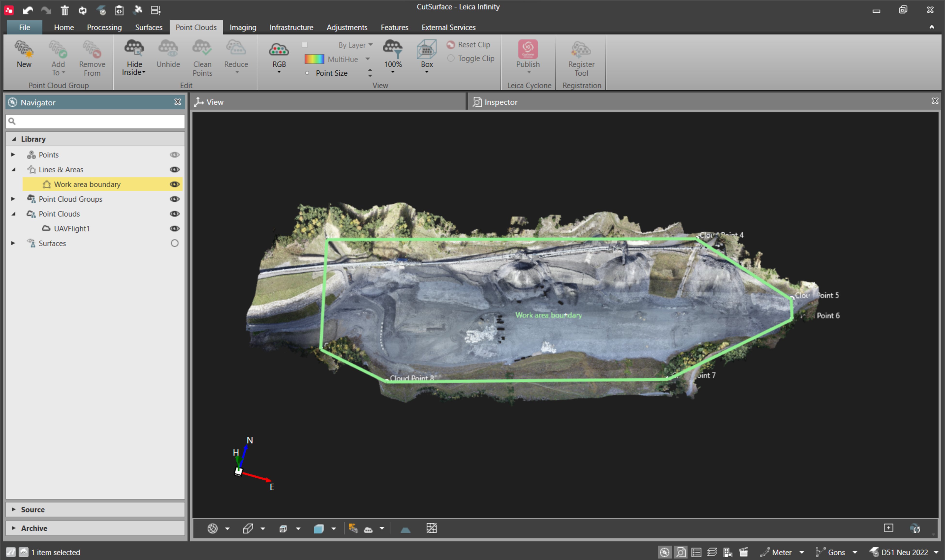
Task: Open the D51 Neu 2022 coordinate system dropdown
Action: 936,552
